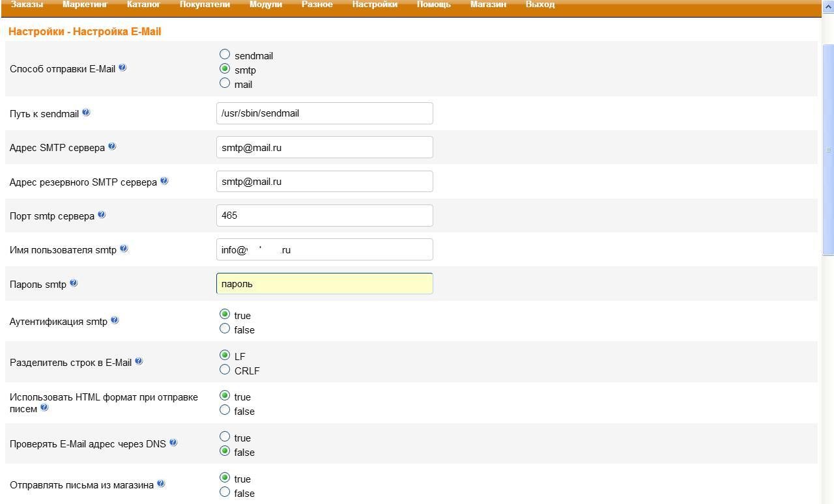Image resolution: width=834 pixels, height=504 pixels.
Task: Click the Пароль smtp input field
Action: (324, 284)
